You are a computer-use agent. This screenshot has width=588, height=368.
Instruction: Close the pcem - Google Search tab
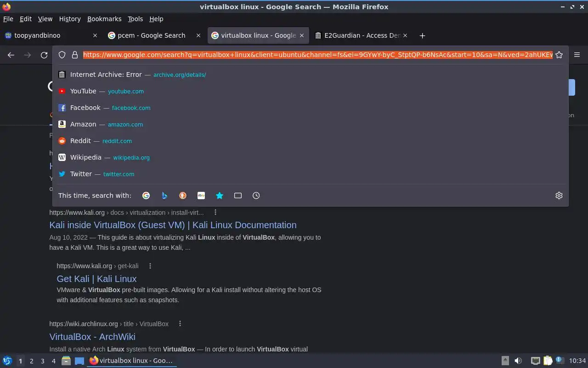click(x=198, y=35)
